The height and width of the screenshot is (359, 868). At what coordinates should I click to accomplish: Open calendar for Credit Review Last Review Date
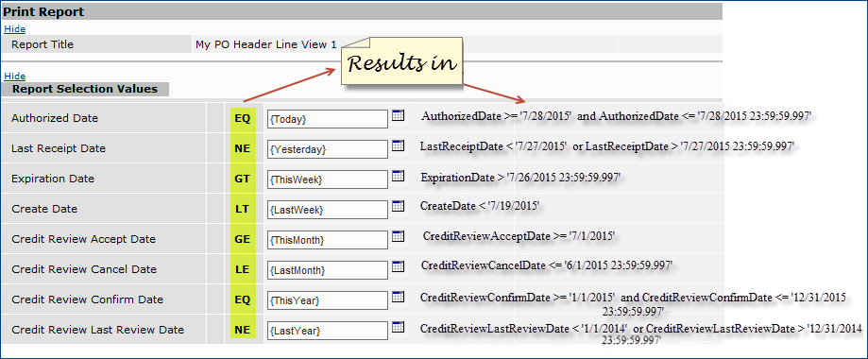(398, 327)
